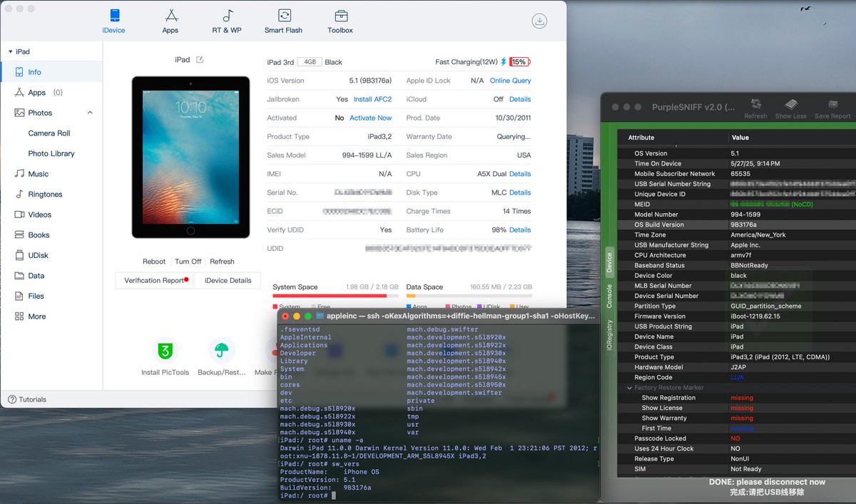Click the Activate Now link

click(370, 118)
